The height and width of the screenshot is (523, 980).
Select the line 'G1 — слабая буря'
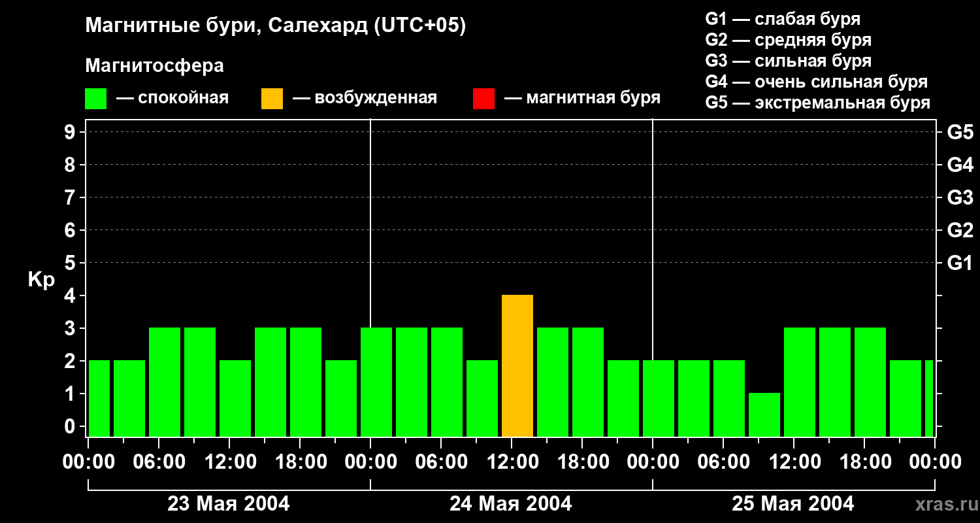783,19
